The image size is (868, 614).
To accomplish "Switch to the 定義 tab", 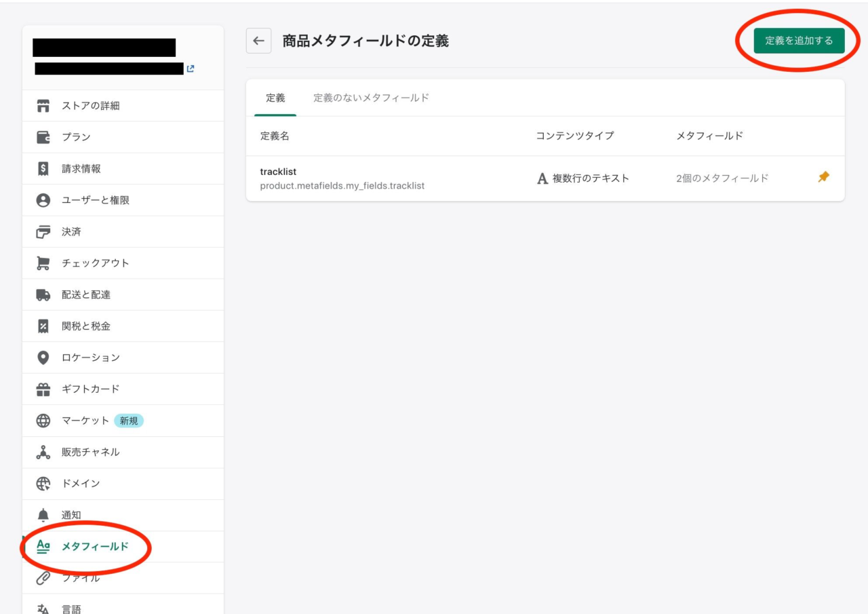I will pyautogui.click(x=275, y=98).
